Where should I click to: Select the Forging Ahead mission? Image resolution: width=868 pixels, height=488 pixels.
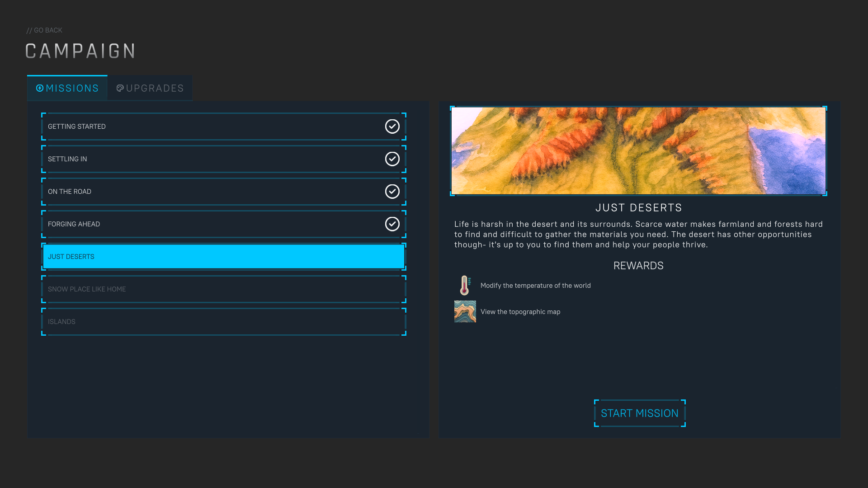coord(224,224)
